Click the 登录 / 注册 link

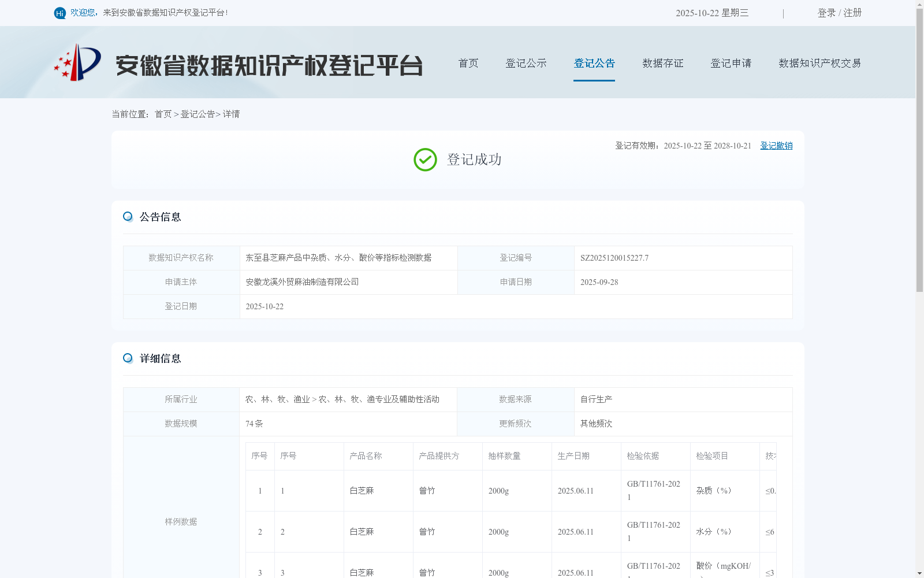840,13
